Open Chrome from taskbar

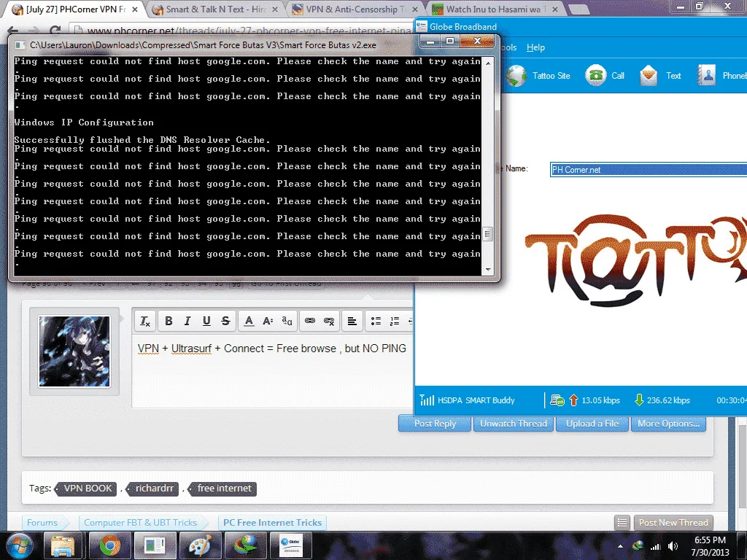pos(109,545)
